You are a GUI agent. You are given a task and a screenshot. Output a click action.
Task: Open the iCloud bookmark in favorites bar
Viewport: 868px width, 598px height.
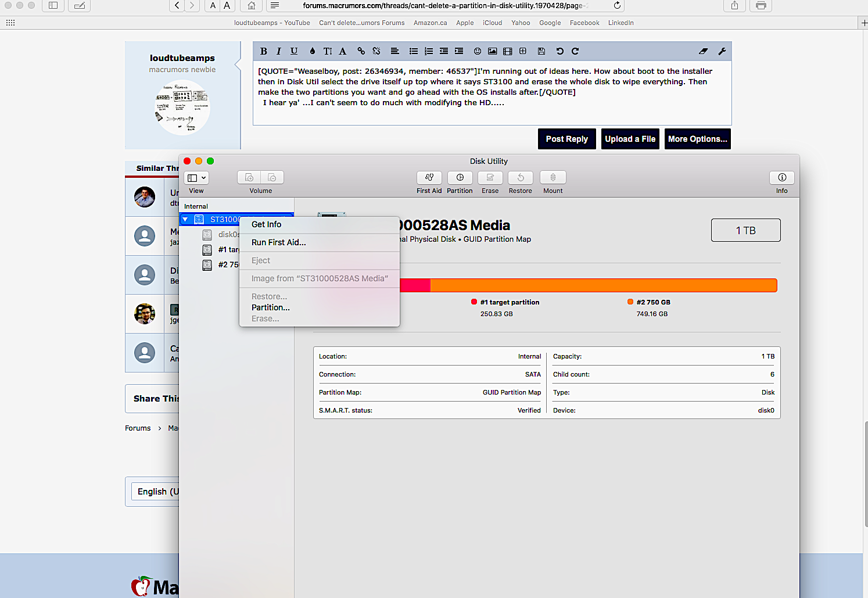click(493, 23)
